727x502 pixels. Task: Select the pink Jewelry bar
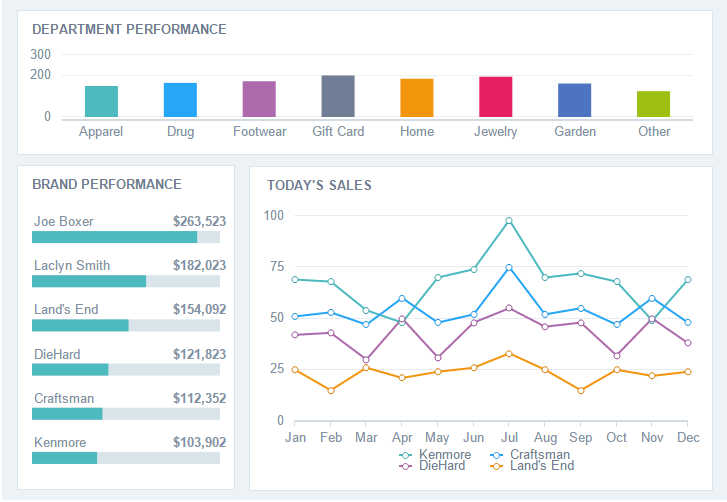point(495,97)
